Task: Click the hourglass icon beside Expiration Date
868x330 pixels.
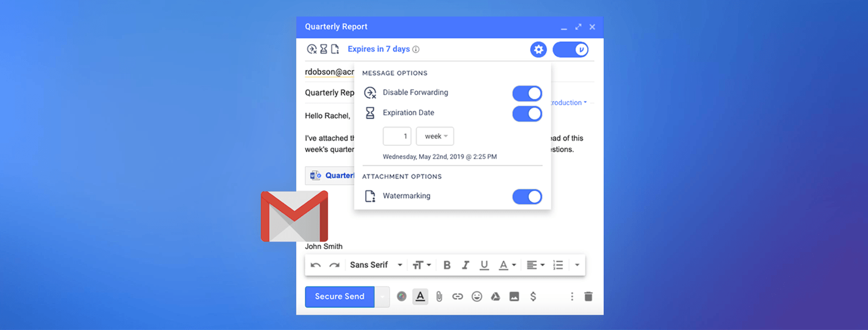Action: (x=370, y=113)
